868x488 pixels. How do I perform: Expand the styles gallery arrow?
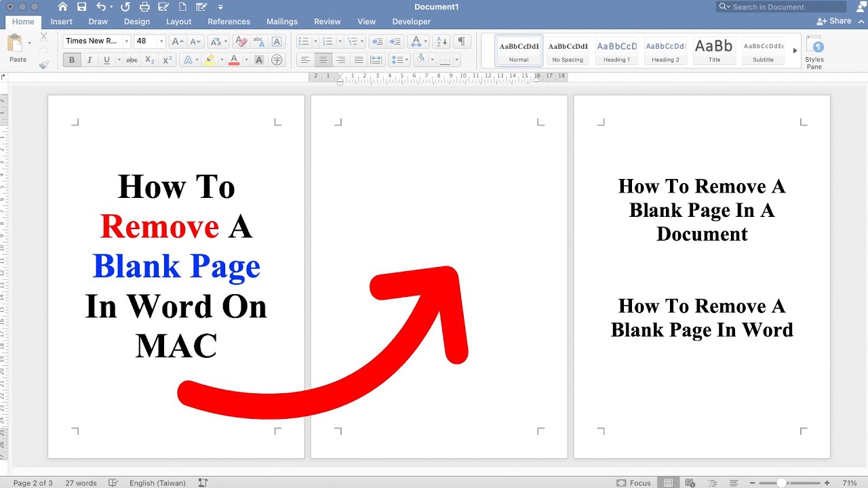tap(795, 51)
